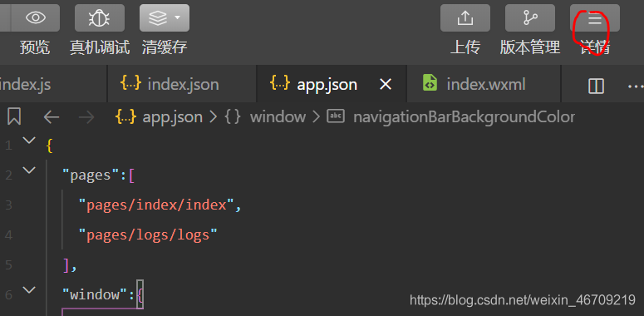
Task: Click the clear cache layers icon
Action: 158,17
